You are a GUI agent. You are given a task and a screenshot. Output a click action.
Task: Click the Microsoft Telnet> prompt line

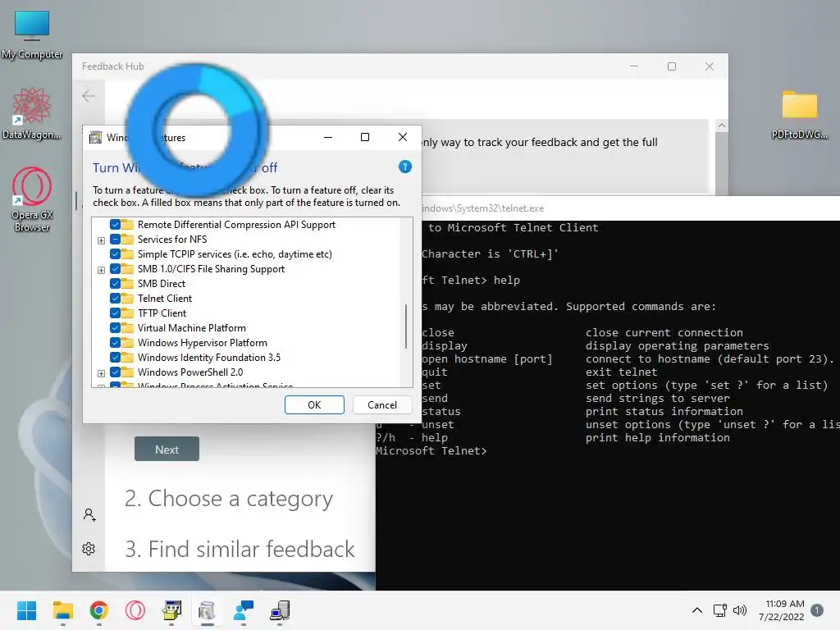pyautogui.click(x=431, y=450)
